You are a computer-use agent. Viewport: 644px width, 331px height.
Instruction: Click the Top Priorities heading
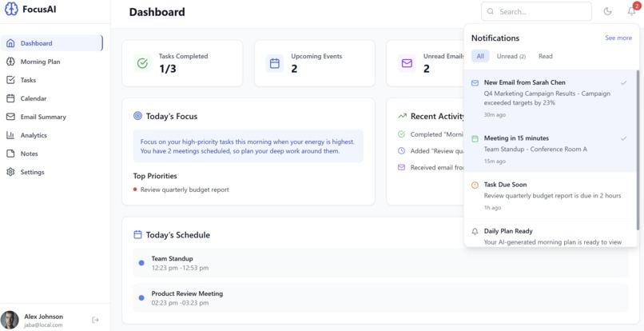(155, 176)
